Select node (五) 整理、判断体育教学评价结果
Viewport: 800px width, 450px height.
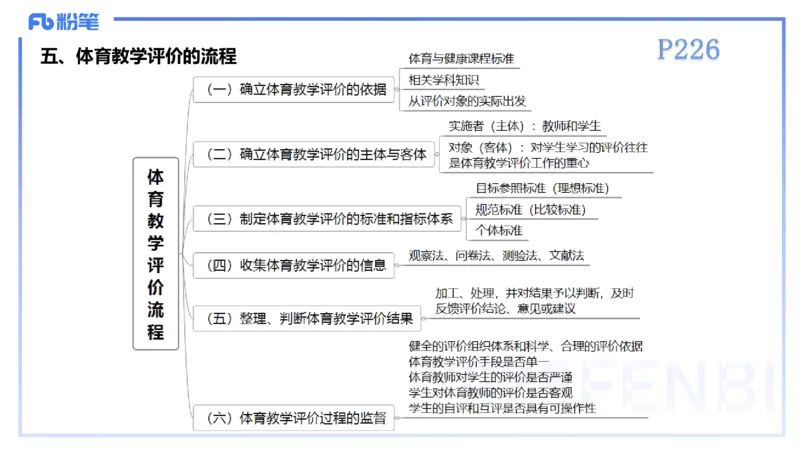pyautogui.click(x=307, y=319)
